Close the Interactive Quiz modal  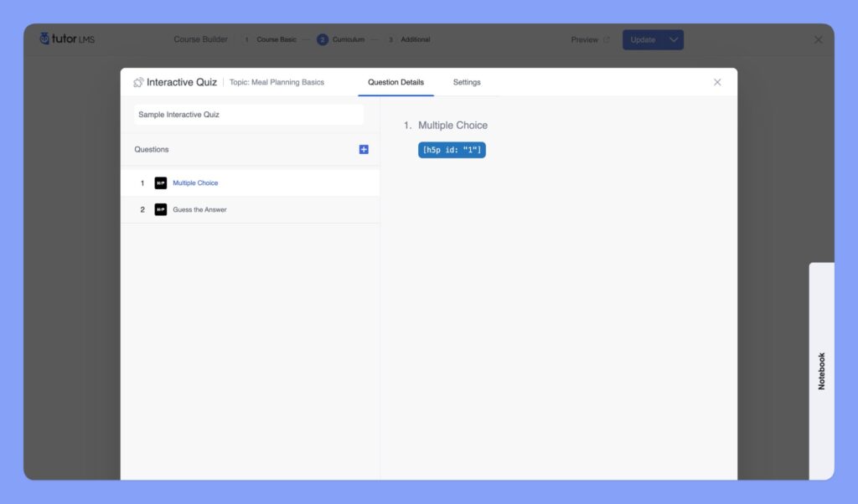coord(717,82)
